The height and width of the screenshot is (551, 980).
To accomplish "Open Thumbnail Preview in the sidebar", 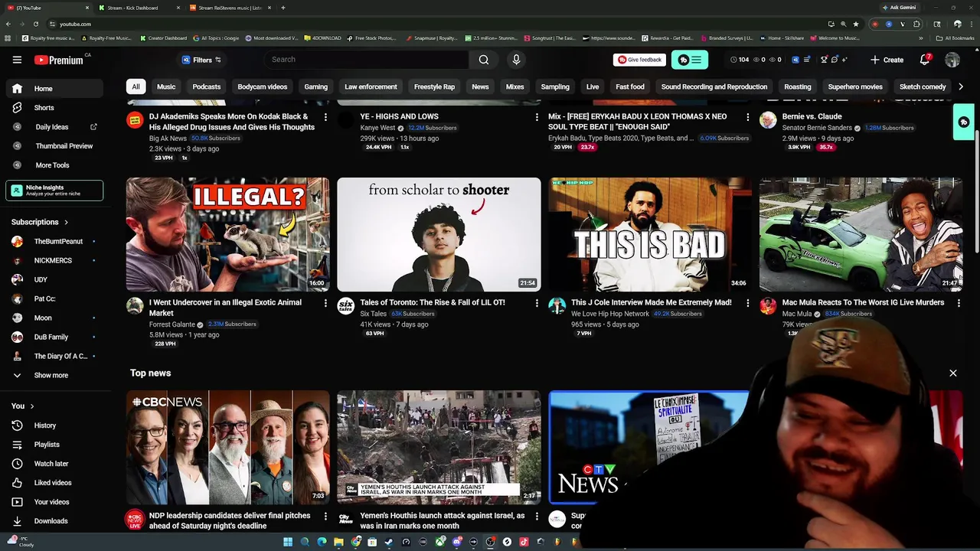I will point(64,146).
